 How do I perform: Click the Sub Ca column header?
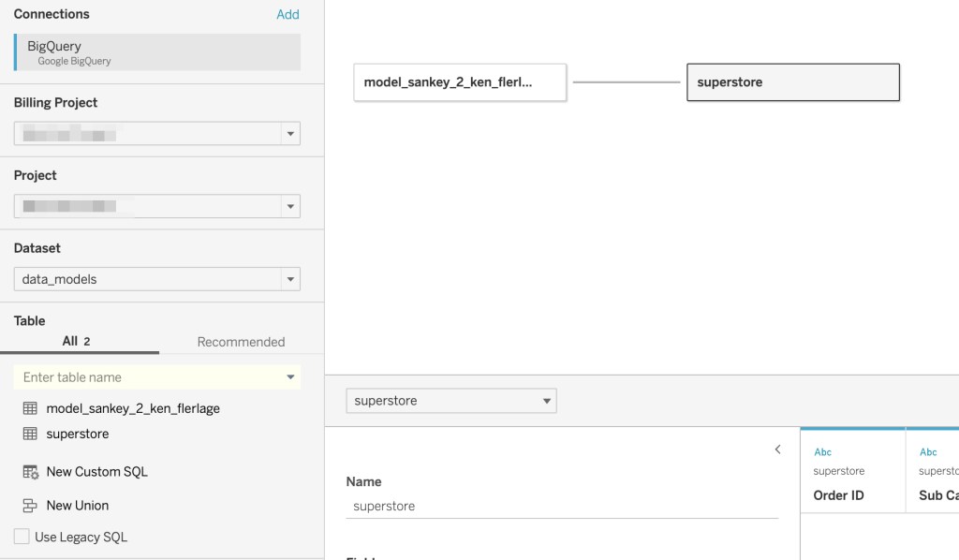938,495
